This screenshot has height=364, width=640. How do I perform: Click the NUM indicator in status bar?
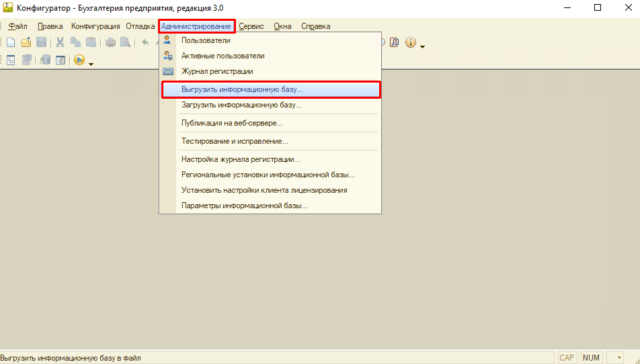tap(592, 358)
